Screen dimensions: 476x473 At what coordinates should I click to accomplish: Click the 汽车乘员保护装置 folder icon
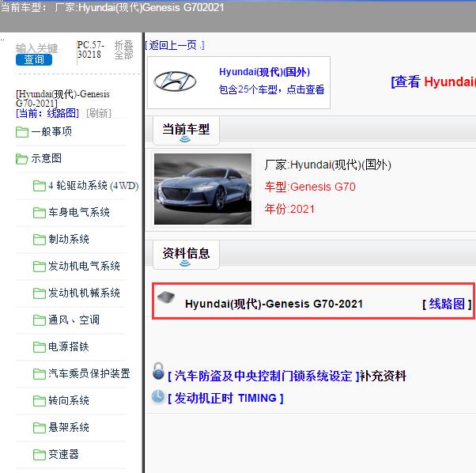coord(40,373)
